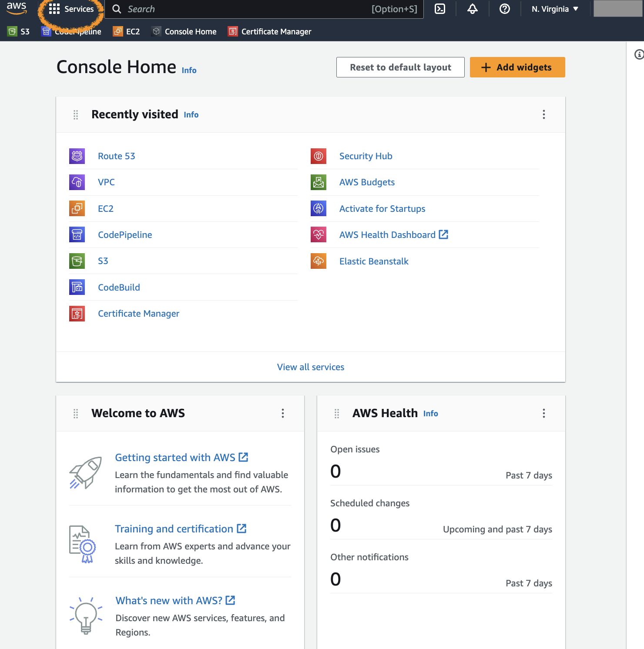644x649 pixels.
Task: Open Console Home in favorites bar
Action: tap(184, 31)
